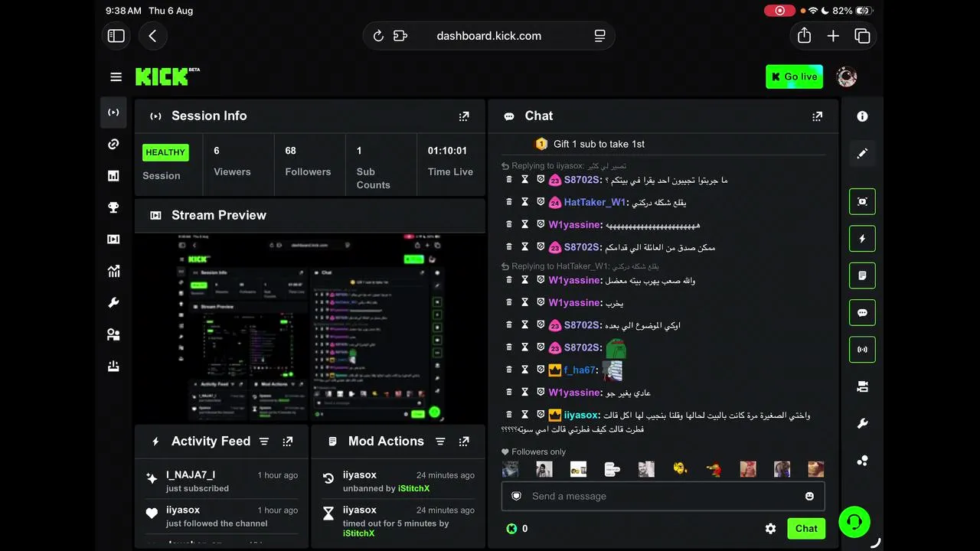Click the green Kick points icon below chat
The height and width of the screenshot is (551, 980).
(511, 528)
